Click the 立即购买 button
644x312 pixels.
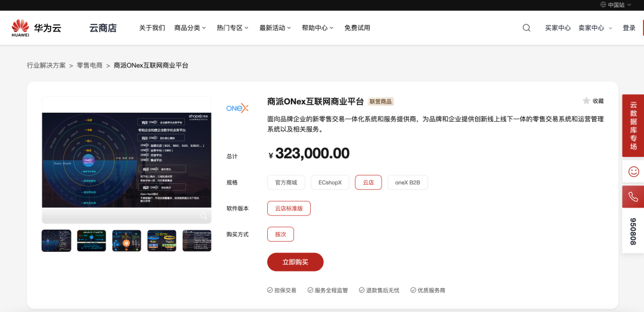(295, 262)
